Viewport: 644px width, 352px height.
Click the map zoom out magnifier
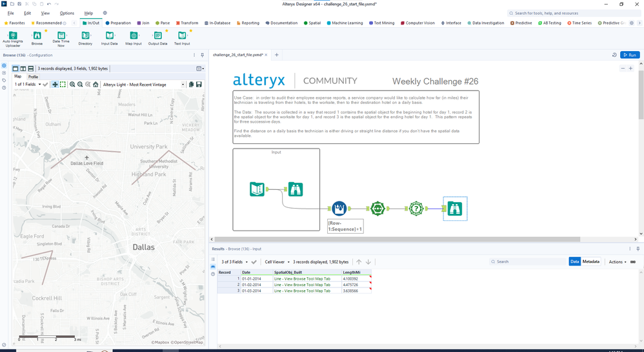pos(80,85)
